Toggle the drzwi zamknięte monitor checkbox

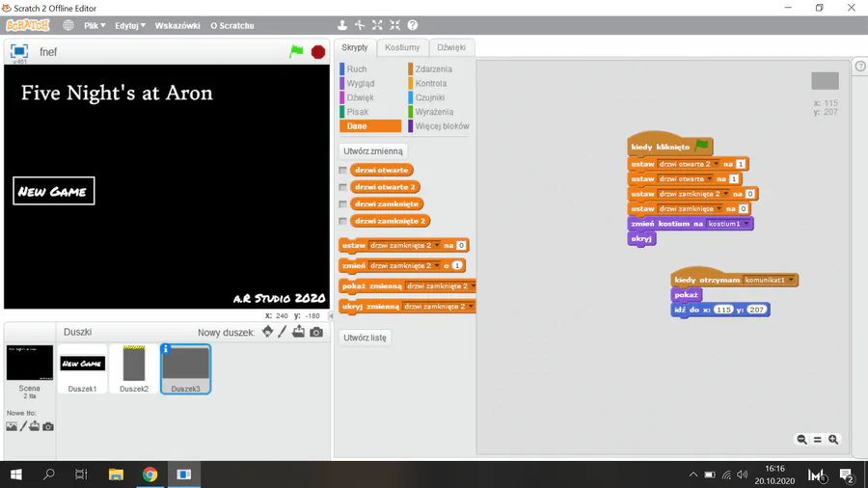(343, 204)
